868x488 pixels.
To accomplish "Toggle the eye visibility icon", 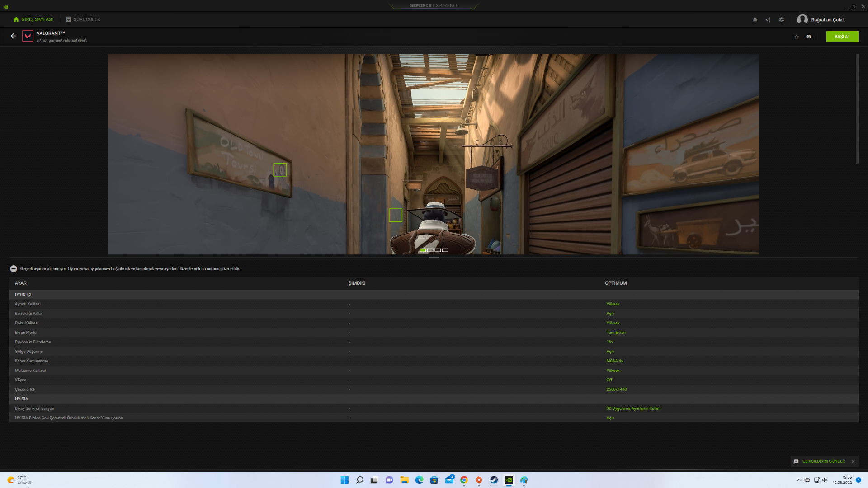I will click(x=808, y=37).
